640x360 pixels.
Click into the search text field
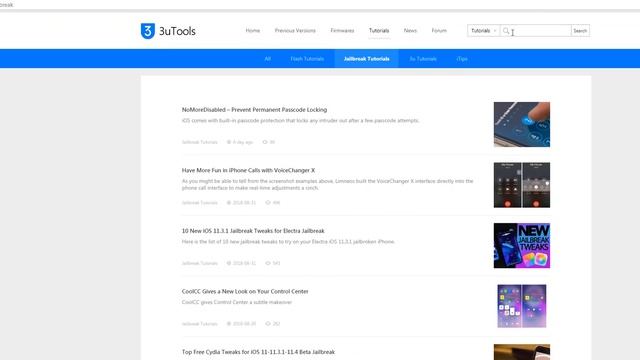pos(536,31)
